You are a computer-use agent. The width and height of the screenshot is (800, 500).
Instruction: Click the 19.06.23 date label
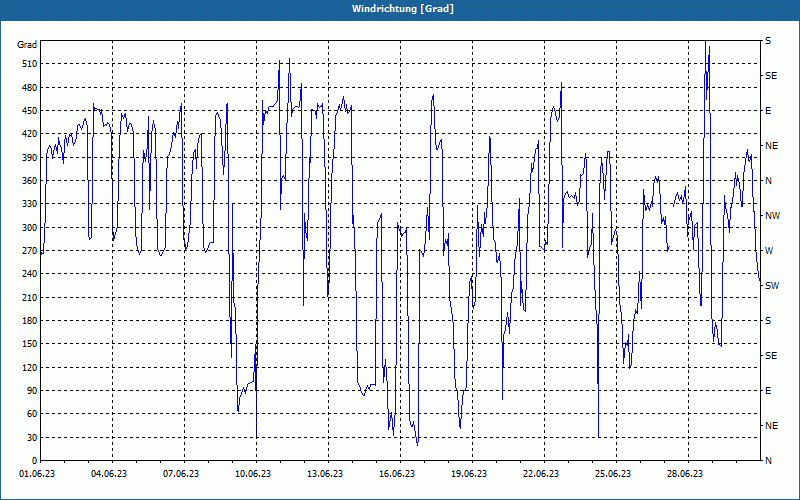click(x=469, y=474)
